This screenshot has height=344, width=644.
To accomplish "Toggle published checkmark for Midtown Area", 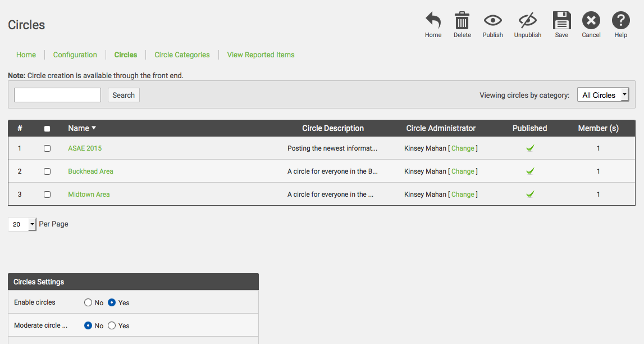I will pos(529,194).
